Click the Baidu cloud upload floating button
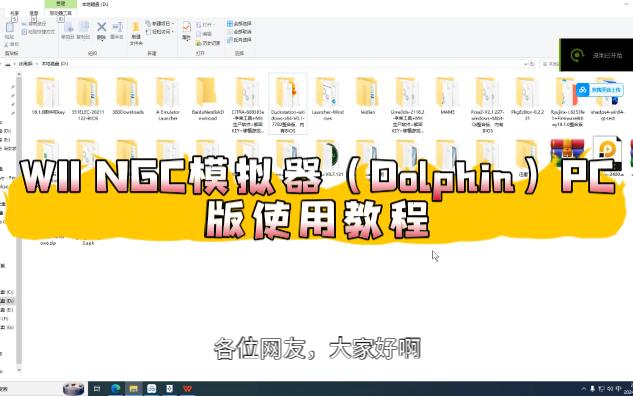This screenshot has width=633, height=396. coord(599,90)
